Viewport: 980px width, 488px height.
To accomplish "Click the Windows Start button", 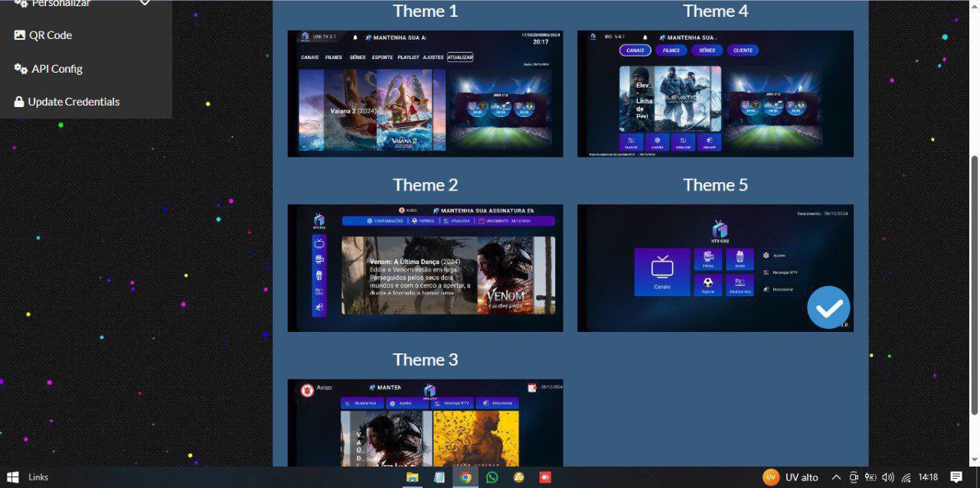I will 13,477.
